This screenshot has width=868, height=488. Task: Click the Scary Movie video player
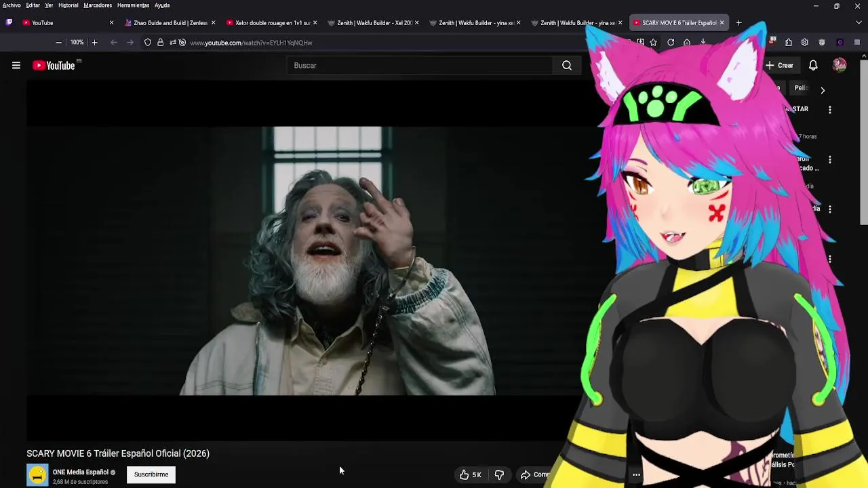(305, 261)
